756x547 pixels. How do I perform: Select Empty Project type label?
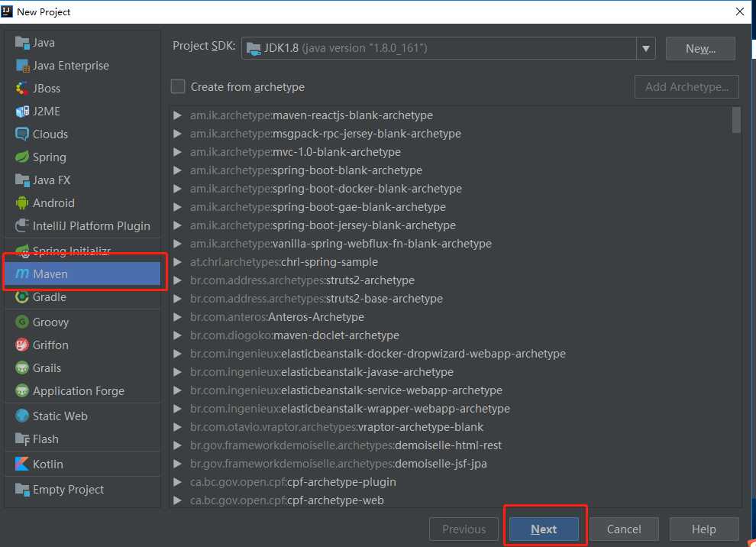tap(69, 490)
